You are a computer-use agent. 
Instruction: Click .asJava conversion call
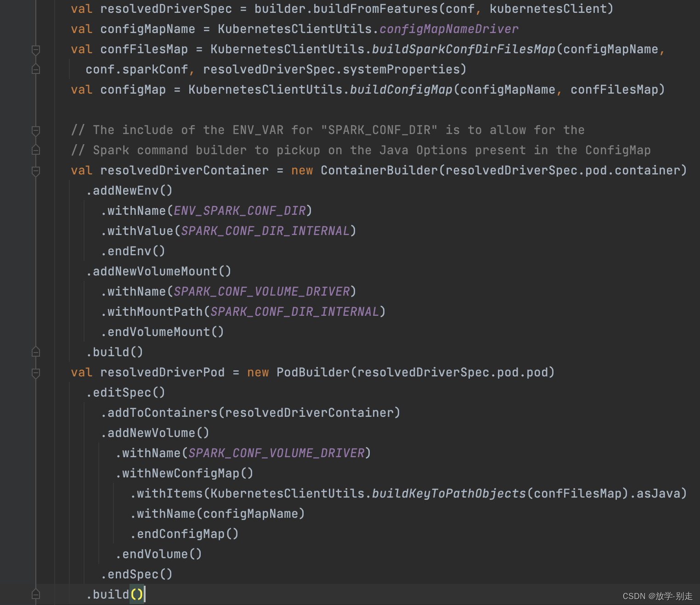(654, 493)
